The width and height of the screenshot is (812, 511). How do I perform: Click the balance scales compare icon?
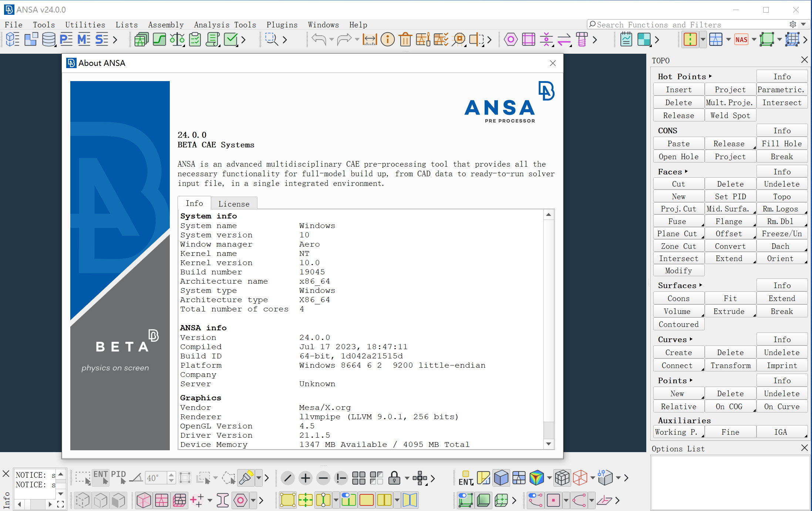point(177,39)
